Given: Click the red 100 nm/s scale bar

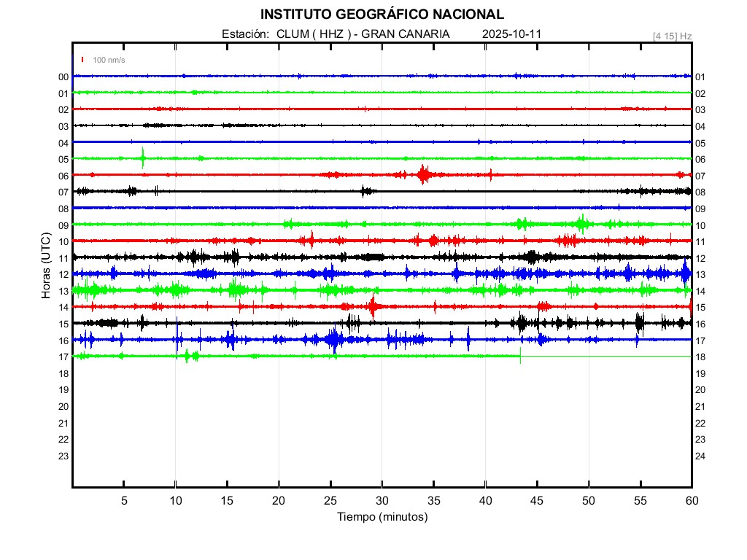Looking at the screenshot, I should [83, 60].
